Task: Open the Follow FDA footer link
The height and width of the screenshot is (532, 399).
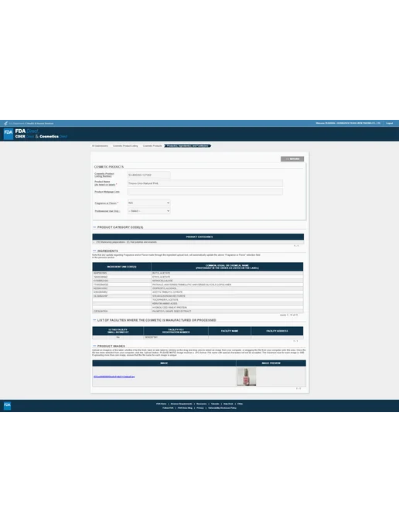Action: 168,408
